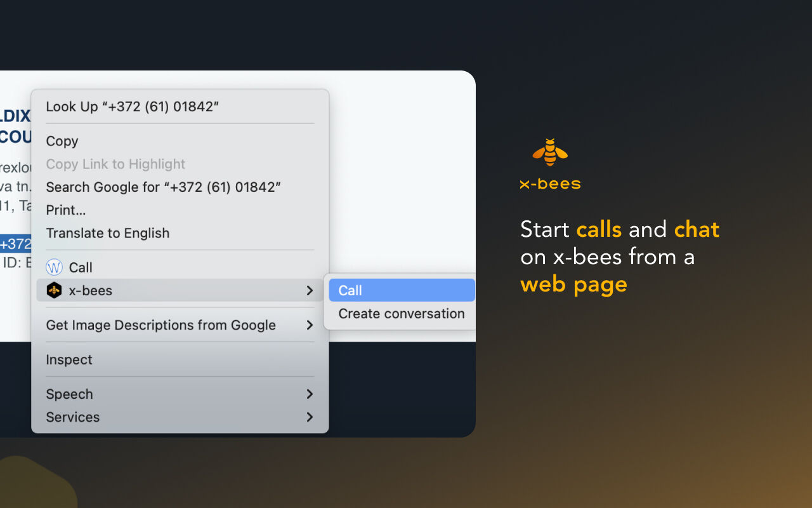
Task: Choose Translate to English
Action: click(x=180, y=233)
